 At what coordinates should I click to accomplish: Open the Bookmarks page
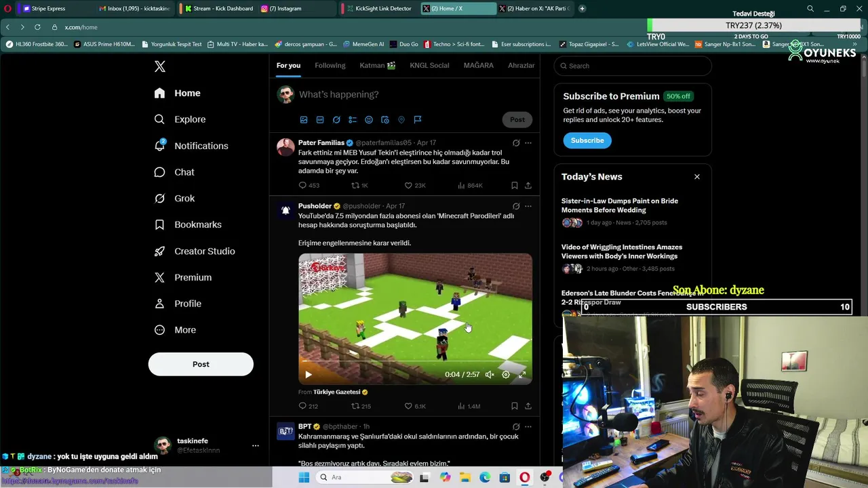point(188,225)
